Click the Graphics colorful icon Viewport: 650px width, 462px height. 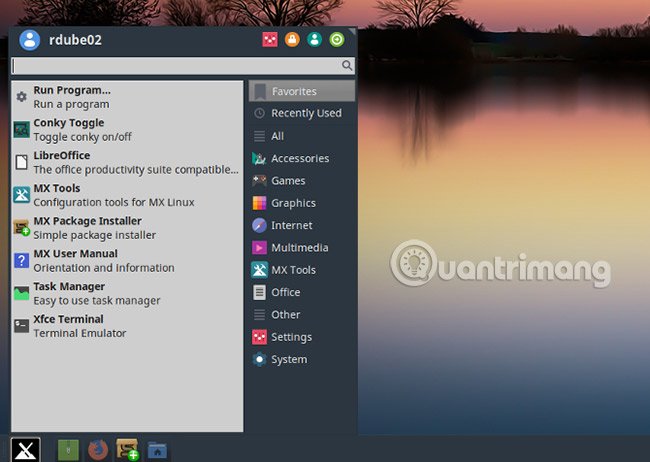260,203
